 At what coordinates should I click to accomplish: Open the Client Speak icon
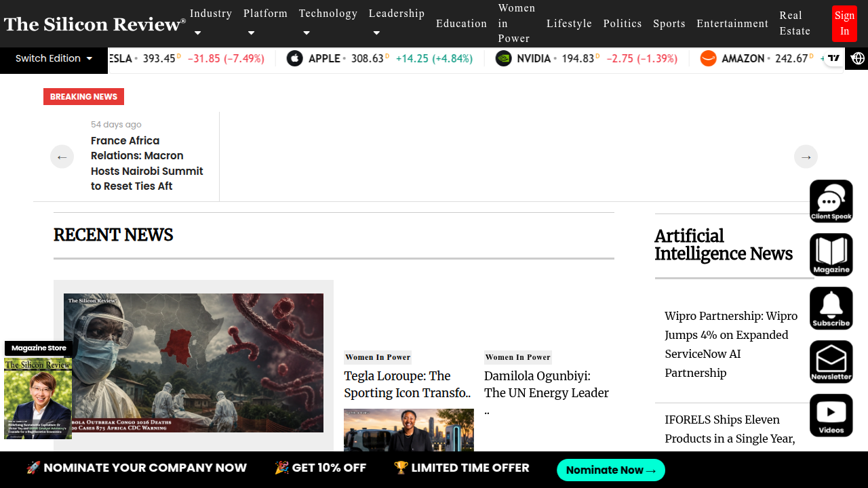click(x=831, y=201)
